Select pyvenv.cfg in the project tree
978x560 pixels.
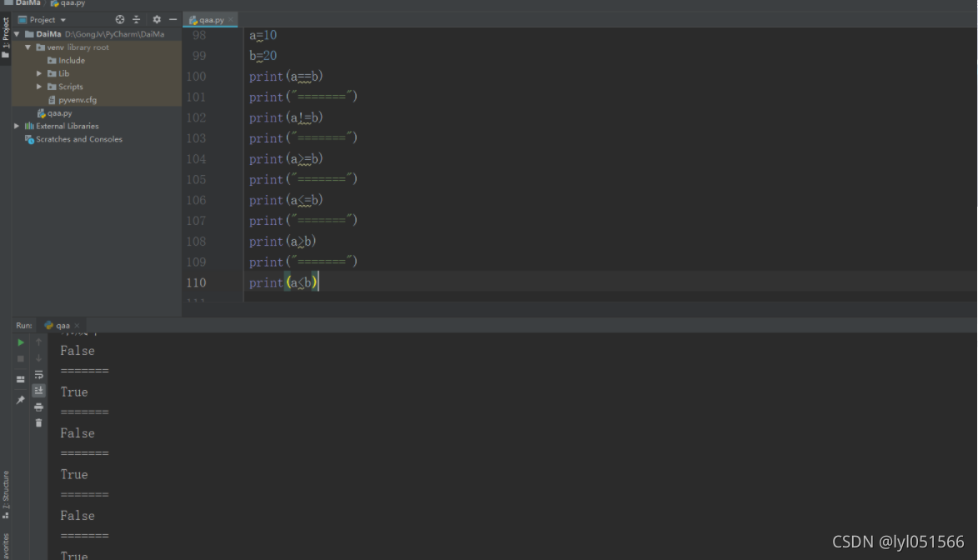point(77,100)
